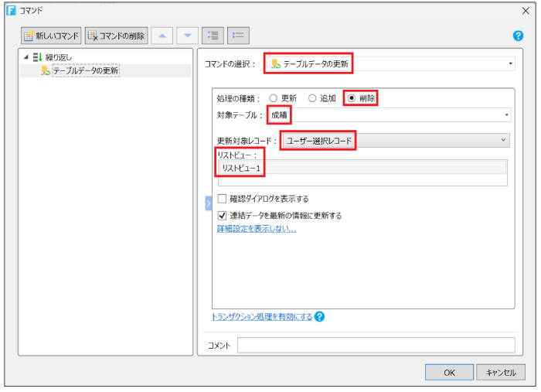Close the コマンド dialog window

pos(526,11)
